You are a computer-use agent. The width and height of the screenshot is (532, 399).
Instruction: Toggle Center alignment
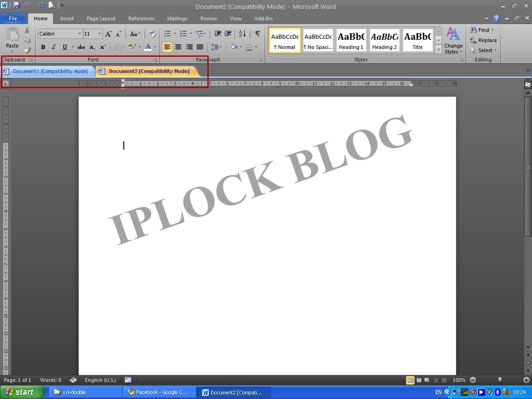click(178, 47)
